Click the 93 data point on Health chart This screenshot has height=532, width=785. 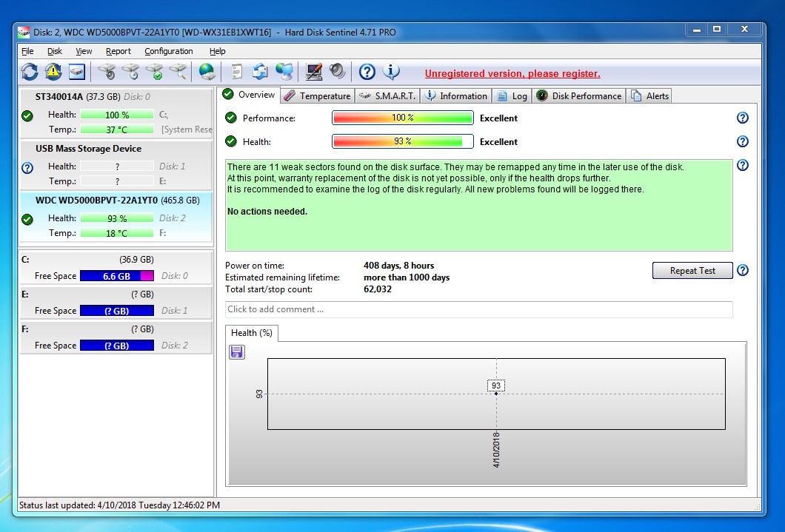point(496,394)
